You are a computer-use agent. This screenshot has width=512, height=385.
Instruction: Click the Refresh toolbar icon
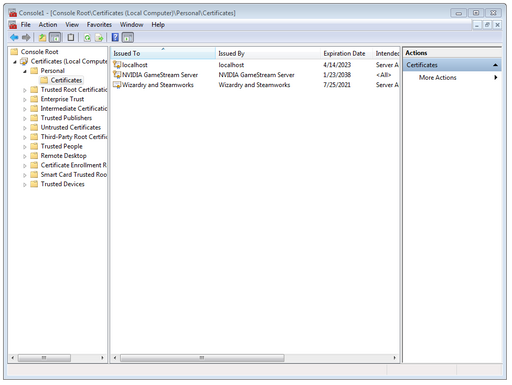[87, 38]
